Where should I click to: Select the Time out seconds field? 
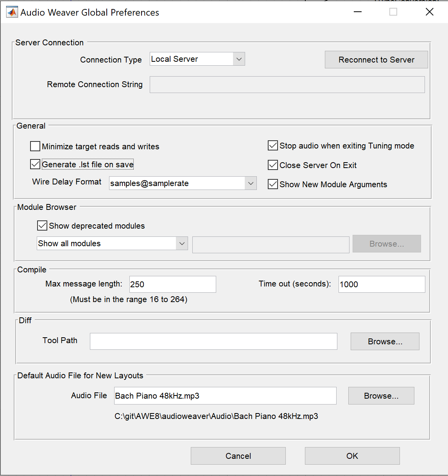click(x=381, y=284)
